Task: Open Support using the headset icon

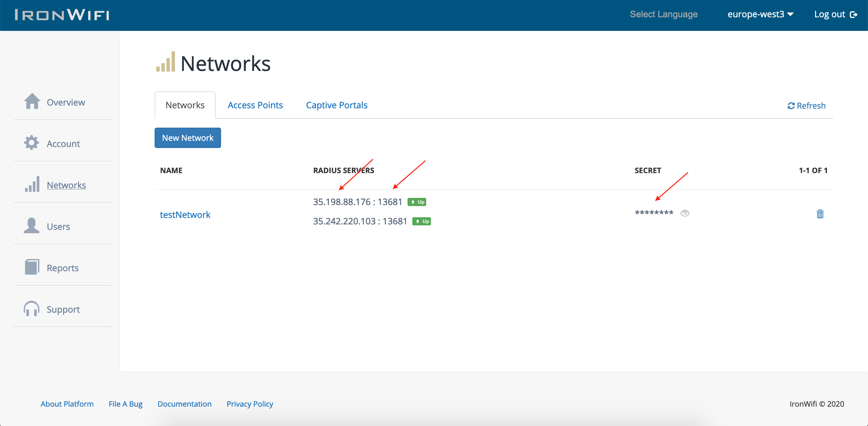Action: click(32, 309)
